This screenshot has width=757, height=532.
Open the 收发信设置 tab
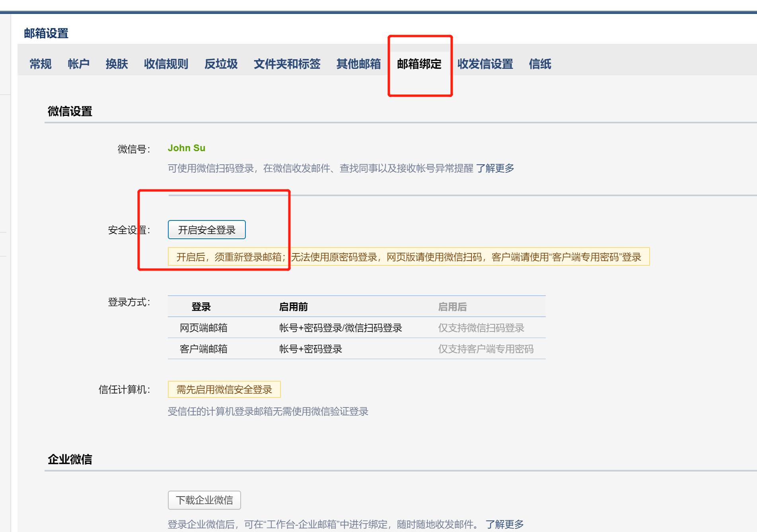(x=485, y=64)
